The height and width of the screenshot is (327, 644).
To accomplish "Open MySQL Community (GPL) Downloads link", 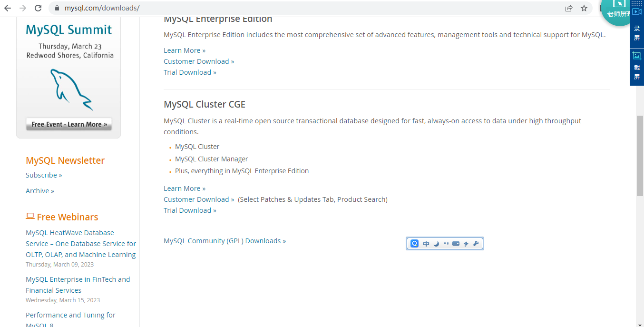I will (224, 241).
